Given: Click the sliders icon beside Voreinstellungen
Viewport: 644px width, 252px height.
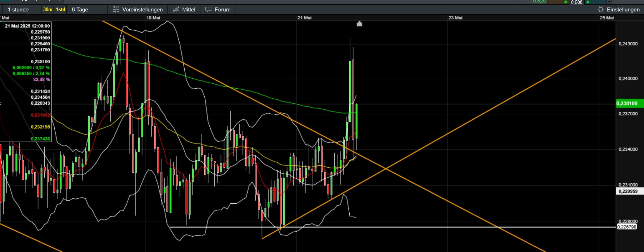Looking at the screenshot, I should pyautogui.click(x=116, y=10).
